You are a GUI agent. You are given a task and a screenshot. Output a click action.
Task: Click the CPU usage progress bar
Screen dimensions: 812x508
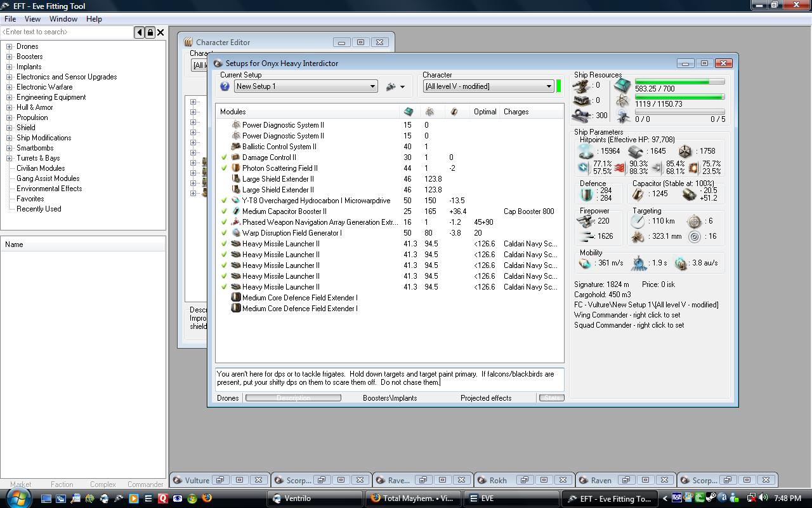point(679,82)
